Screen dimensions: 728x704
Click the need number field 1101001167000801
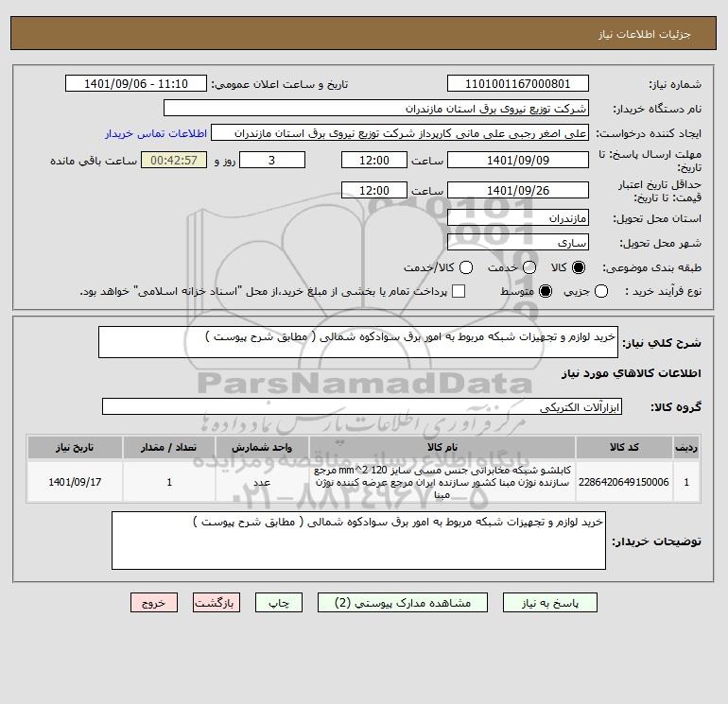[x=518, y=83]
